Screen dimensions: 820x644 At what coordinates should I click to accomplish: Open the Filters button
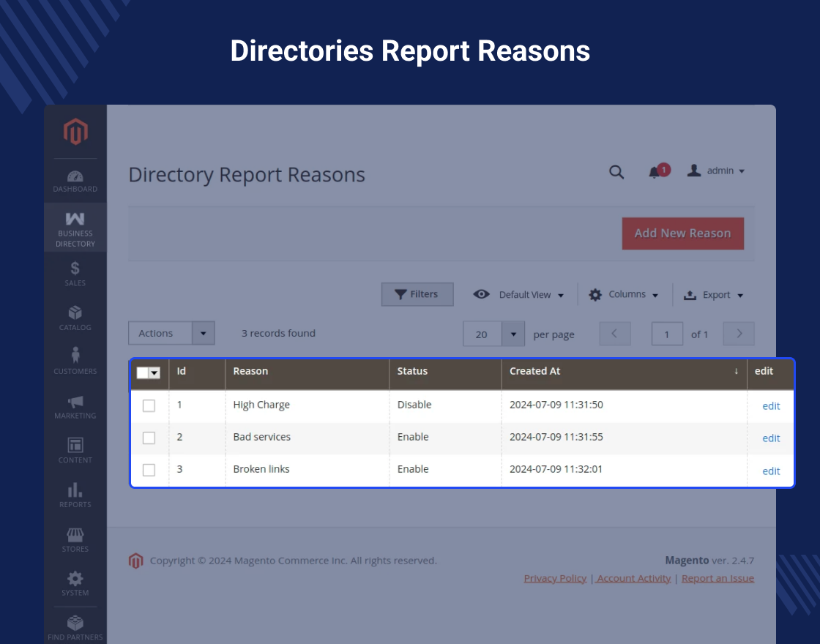coord(417,294)
